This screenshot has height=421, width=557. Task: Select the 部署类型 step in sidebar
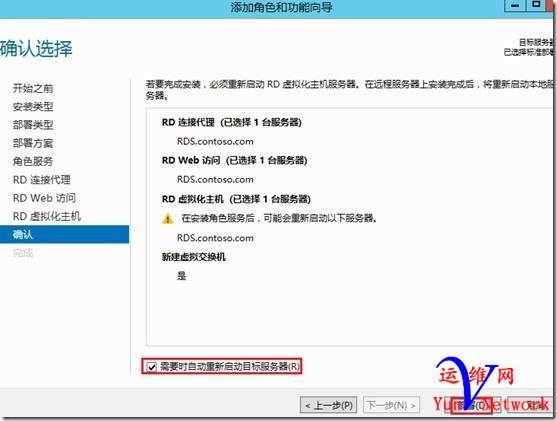pyautogui.click(x=33, y=125)
